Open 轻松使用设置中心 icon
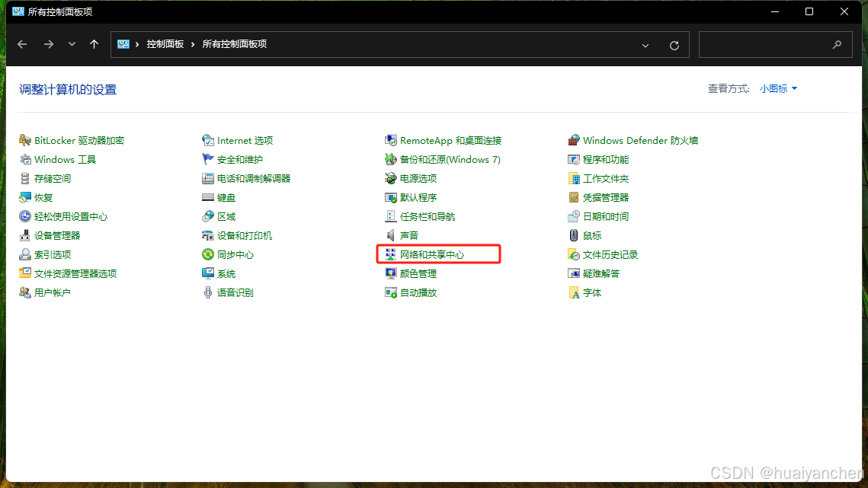The image size is (868, 488). coord(25,216)
